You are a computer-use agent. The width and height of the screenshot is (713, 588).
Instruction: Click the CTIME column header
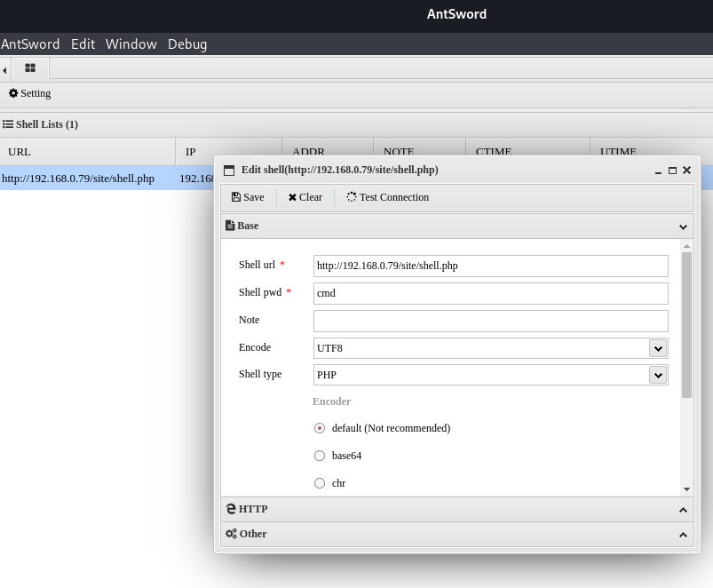(x=494, y=151)
